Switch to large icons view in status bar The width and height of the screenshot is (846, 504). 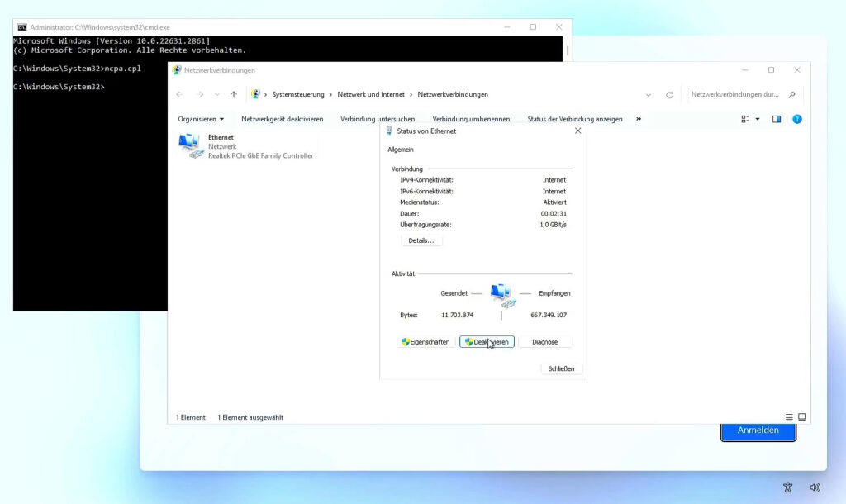click(x=801, y=416)
